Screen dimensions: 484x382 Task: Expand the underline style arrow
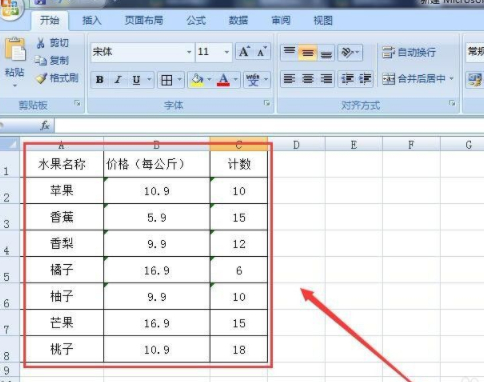pyautogui.click(x=149, y=80)
